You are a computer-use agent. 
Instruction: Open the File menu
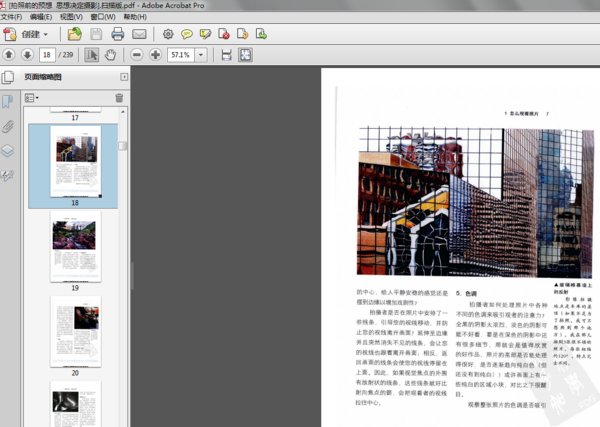tap(11, 17)
